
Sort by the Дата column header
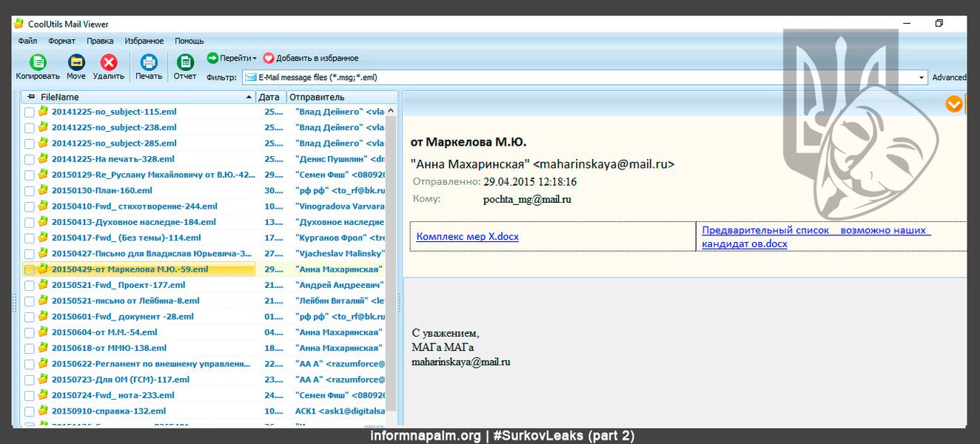tap(269, 97)
